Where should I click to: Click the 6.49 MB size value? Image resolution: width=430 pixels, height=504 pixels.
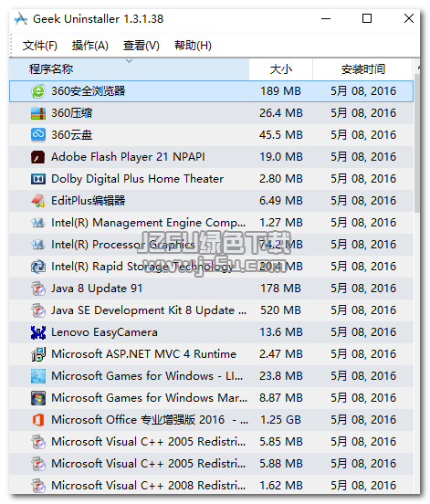click(x=281, y=201)
